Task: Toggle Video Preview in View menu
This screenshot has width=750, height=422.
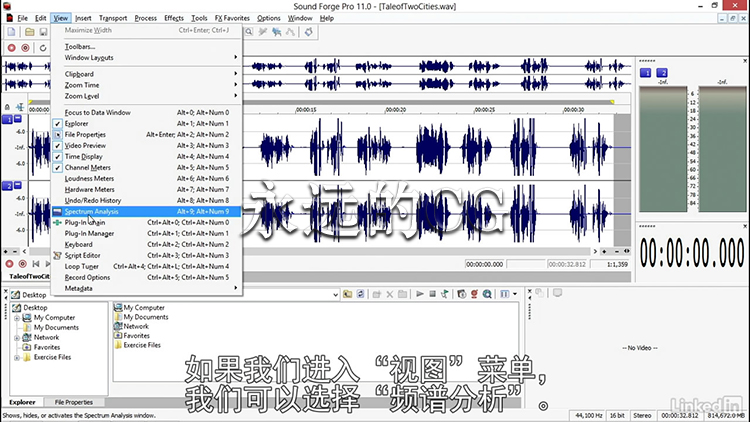Action: 146,145
